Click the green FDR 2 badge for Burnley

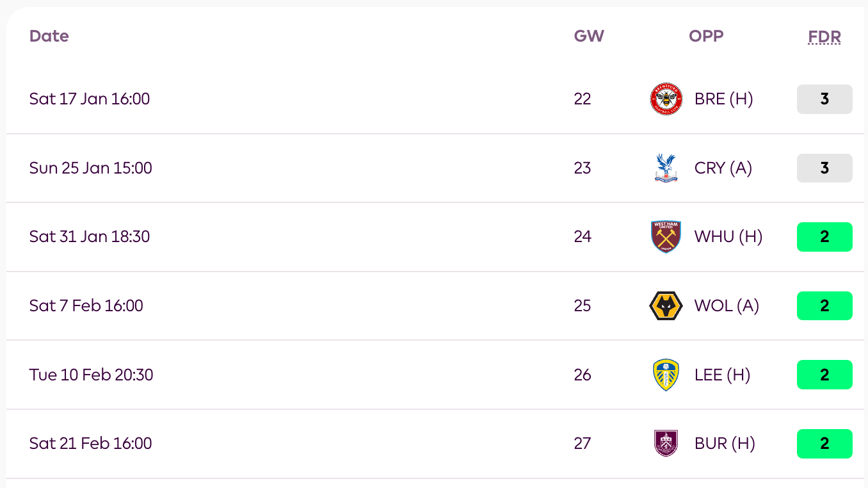[x=824, y=443]
